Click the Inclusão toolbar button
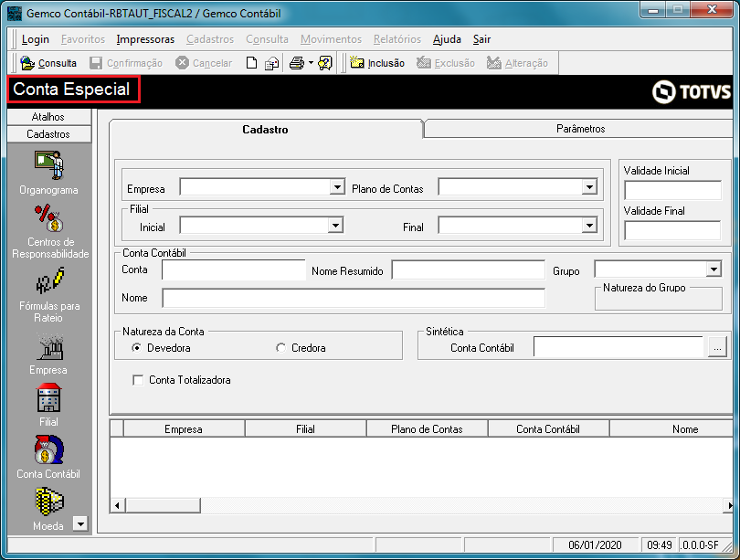Screen dimensions: 740x560 point(377,63)
